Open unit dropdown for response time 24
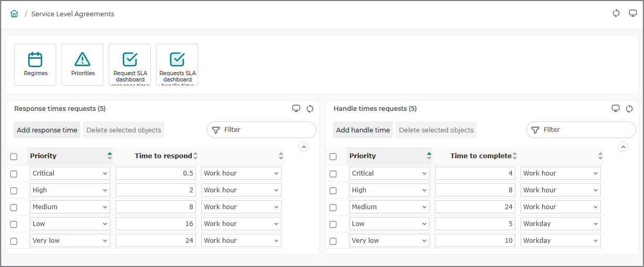 point(241,241)
